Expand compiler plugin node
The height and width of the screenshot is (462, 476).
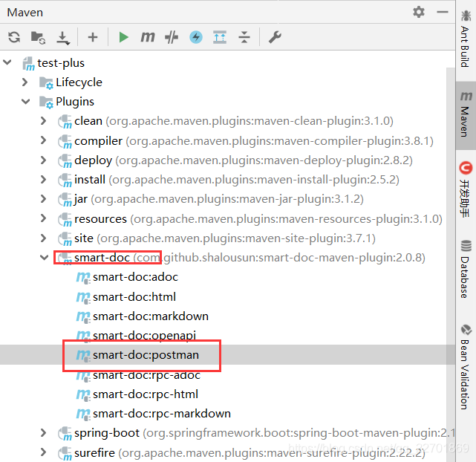point(44,140)
